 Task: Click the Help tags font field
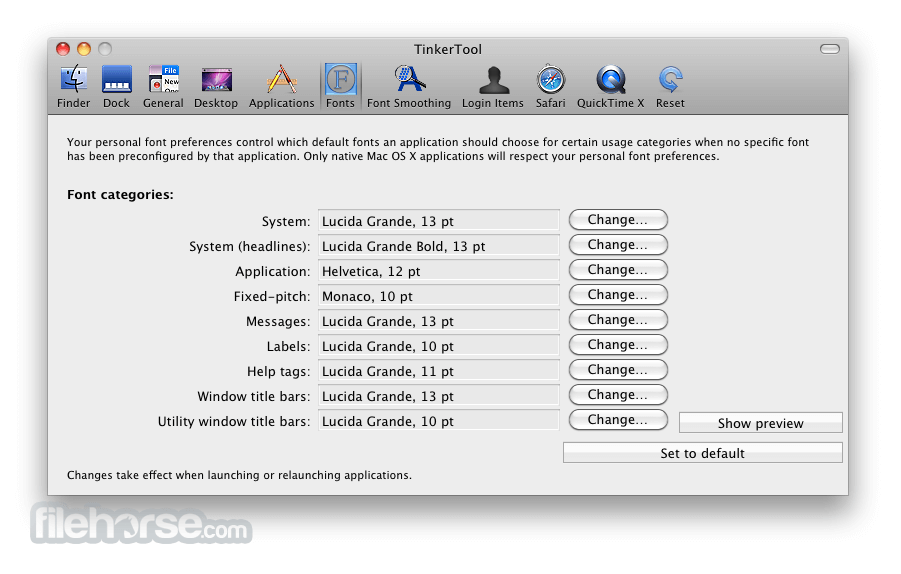pos(438,371)
